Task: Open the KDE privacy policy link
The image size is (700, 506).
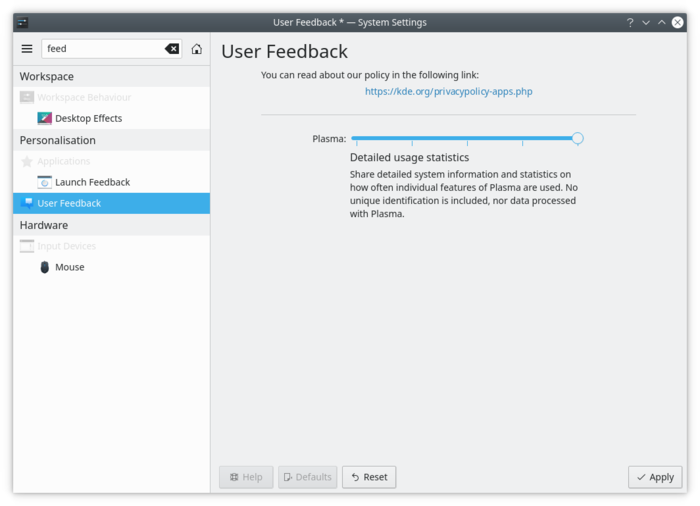Action: click(x=449, y=92)
